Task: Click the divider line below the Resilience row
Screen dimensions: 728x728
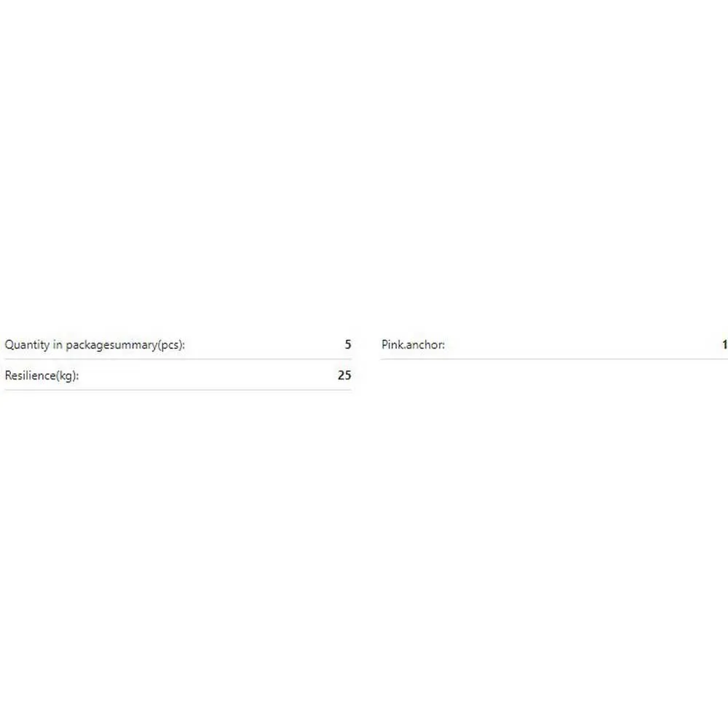Action: pyautogui.click(x=178, y=390)
